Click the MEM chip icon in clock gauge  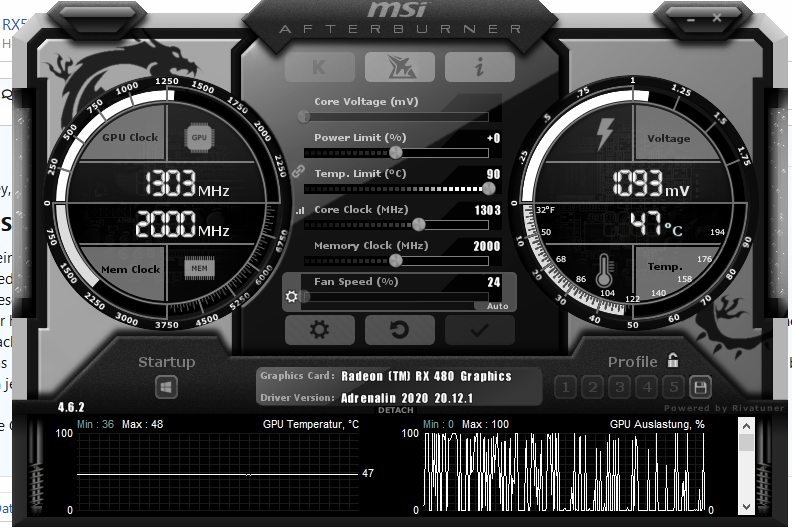tap(199, 268)
